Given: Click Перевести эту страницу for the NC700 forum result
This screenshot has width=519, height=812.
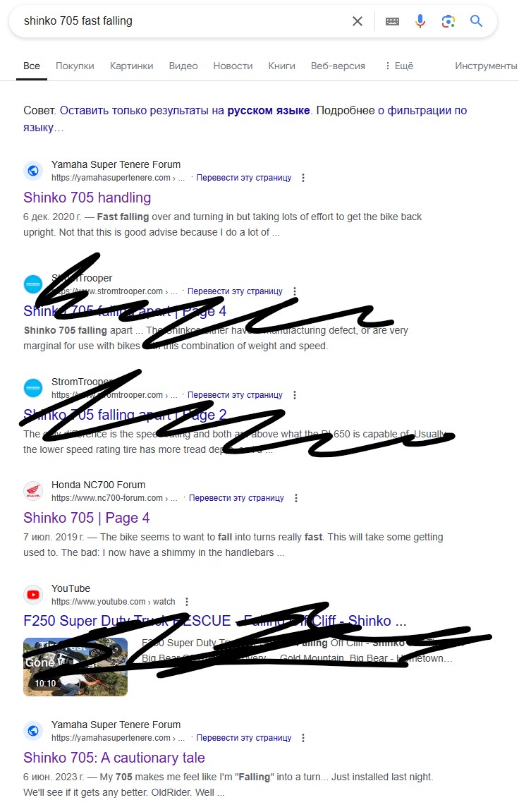Looking at the screenshot, I should click(x=236, y=498).
